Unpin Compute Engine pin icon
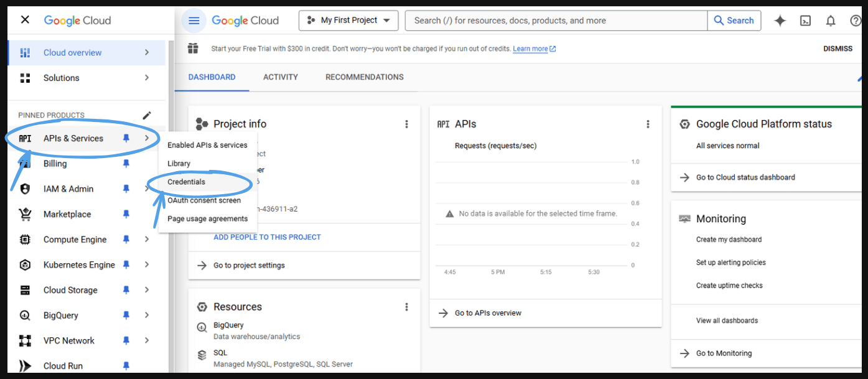868x379 pixels. point(126,240)
